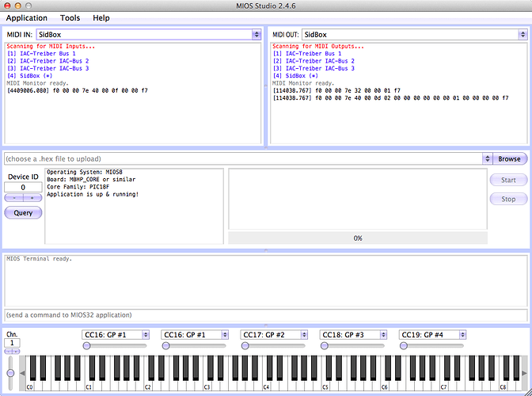Click the Device ID number field
The height and width of the screenshot is (396, 532).
click(x=23, y=188)
